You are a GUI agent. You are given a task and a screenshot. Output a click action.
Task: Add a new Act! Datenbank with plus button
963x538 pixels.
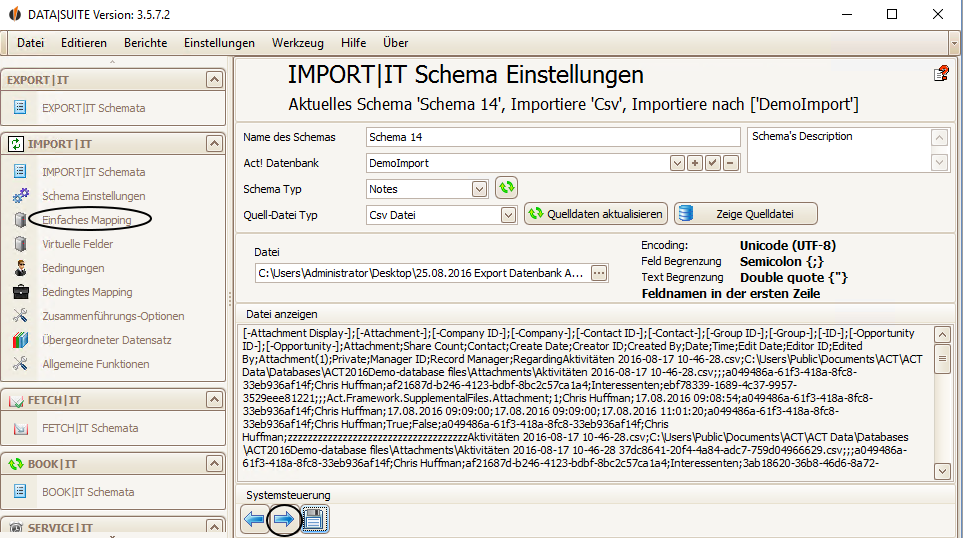click(x=695, y=163)
